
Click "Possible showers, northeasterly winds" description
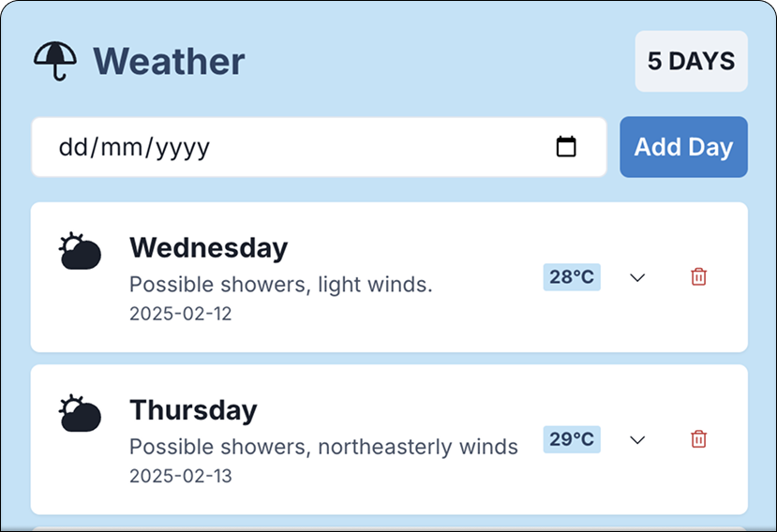click(x=323, y=447)
